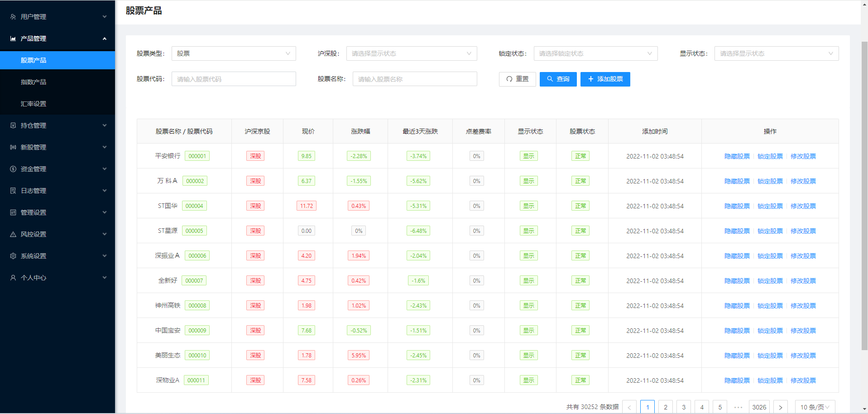Open the 10 条/页 page size dropdown
The width and height of the screenshot is (868, 414).
(815, 407)
